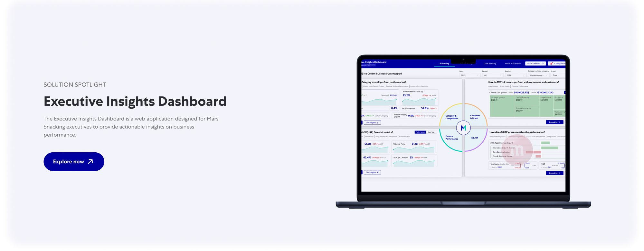Click Get Insights in the financial metrics panel
This screenshot has width=644, height=251.
372,172
